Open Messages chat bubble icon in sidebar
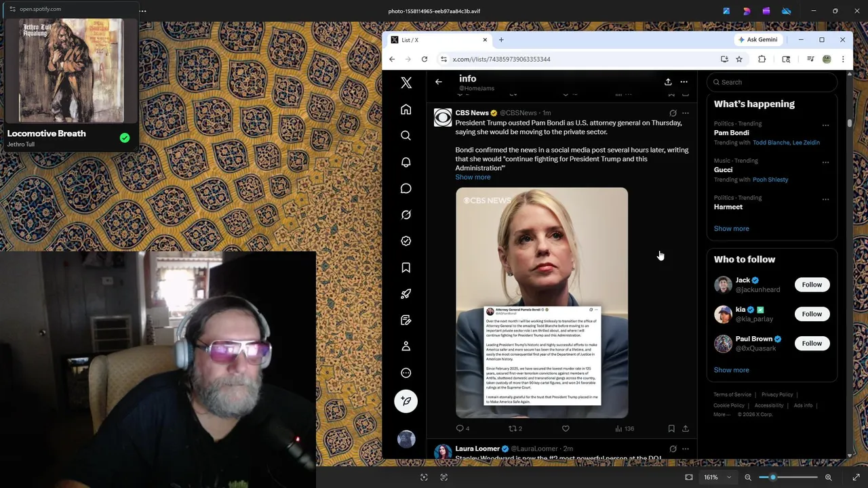 pos(406,188)
